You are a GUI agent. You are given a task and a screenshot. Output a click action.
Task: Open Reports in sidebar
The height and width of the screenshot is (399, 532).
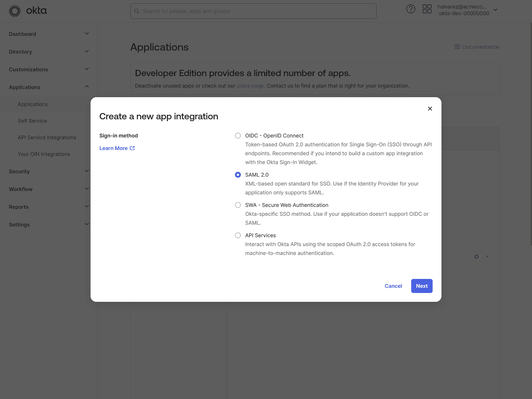pyautogui.click(x=18, y=207)
